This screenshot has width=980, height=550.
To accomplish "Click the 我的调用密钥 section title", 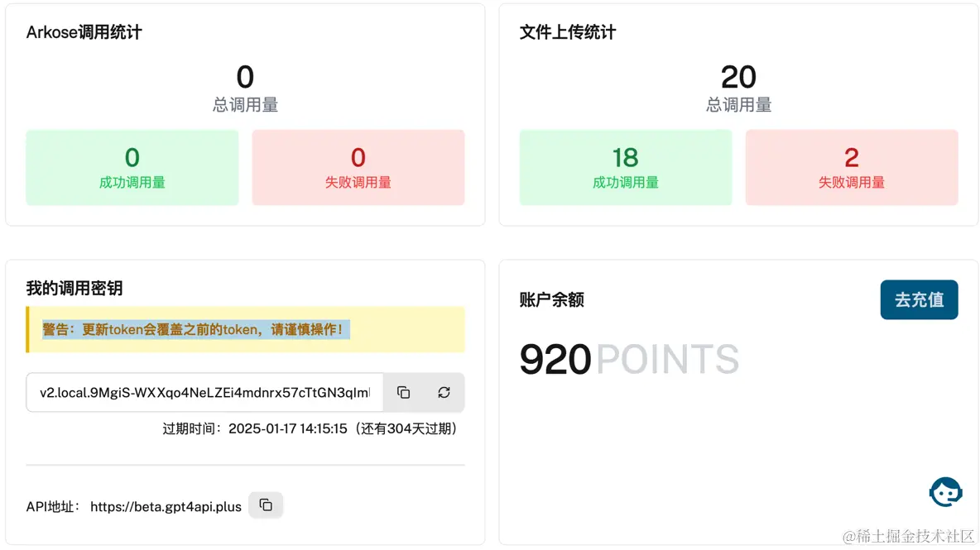I will (x=74, y=288).
